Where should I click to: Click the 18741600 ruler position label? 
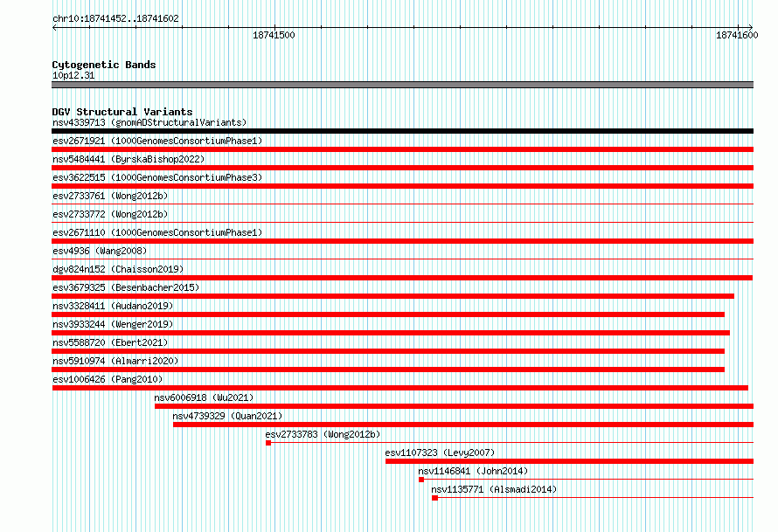pyautogui.click(x=737, y=35)
